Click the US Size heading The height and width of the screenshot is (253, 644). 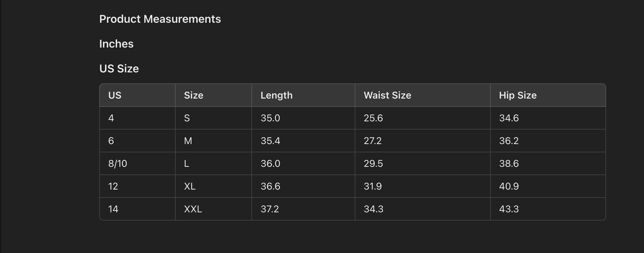click(x=119, y=69)
